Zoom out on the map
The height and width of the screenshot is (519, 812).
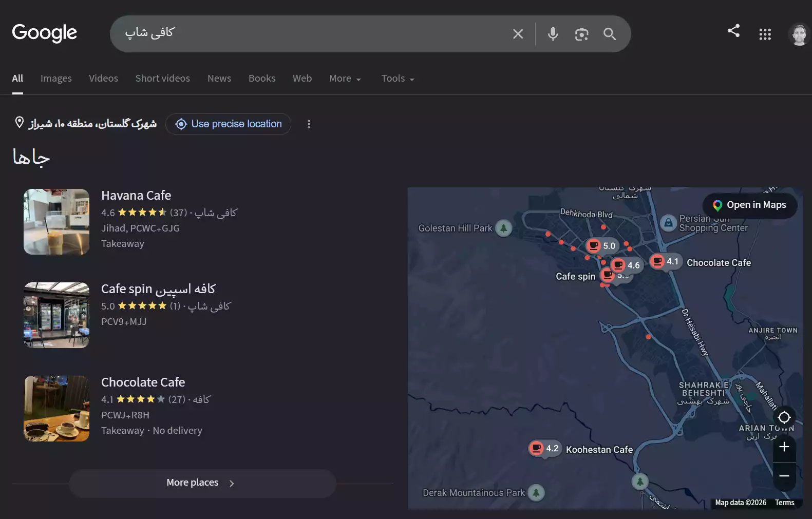[x=784, y=476]
